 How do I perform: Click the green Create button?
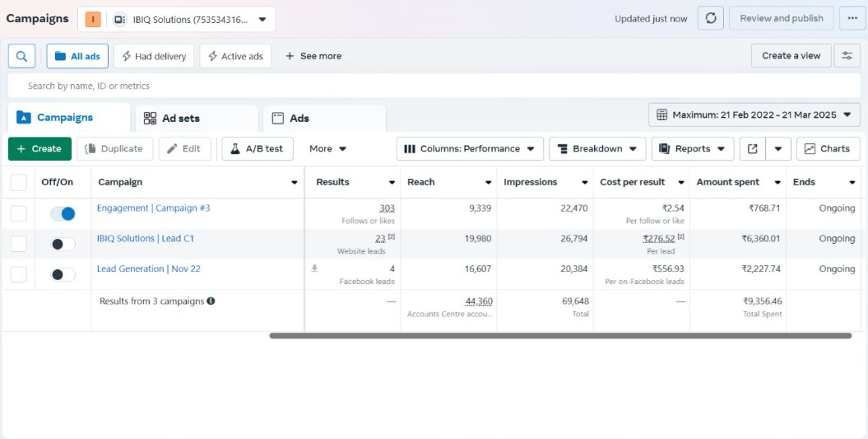coord(39,149)
